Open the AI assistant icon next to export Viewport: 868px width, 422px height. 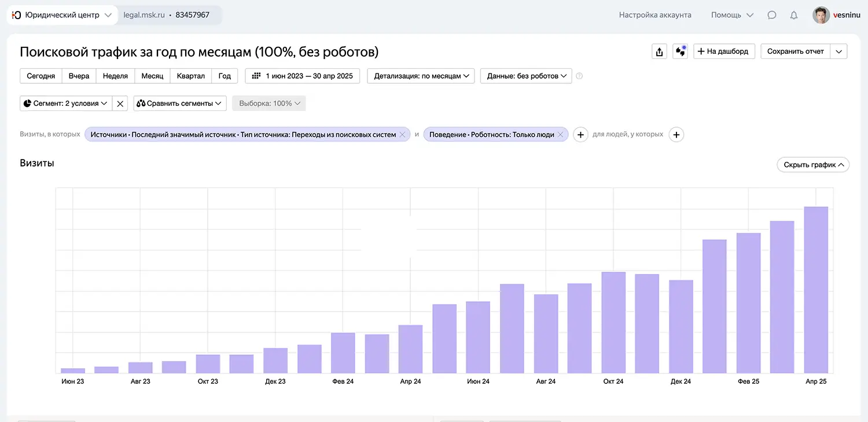681,51
